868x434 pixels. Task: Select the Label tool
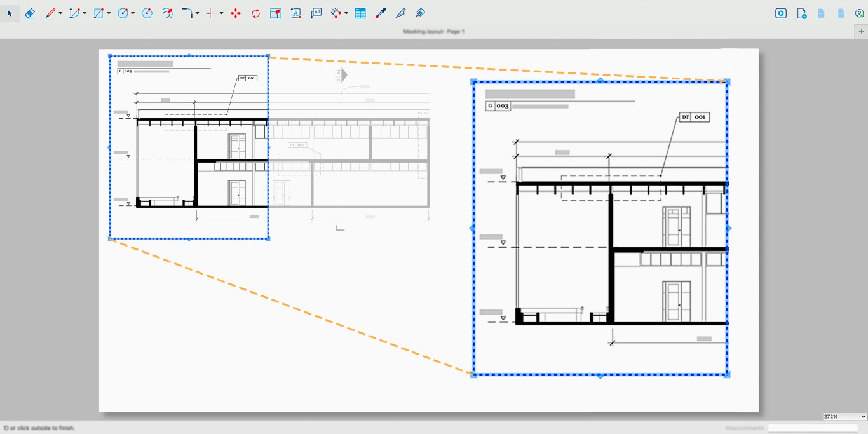click(316, 13)
